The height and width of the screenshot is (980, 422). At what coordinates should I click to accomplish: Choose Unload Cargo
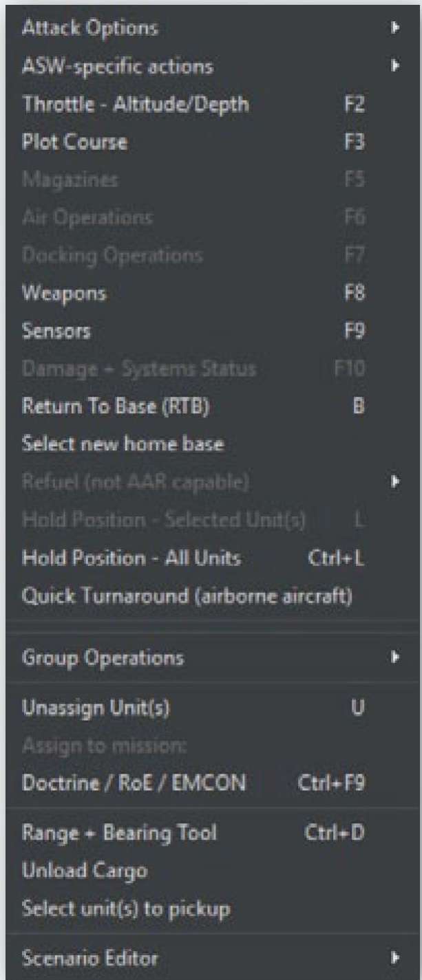tap(85, 871)
